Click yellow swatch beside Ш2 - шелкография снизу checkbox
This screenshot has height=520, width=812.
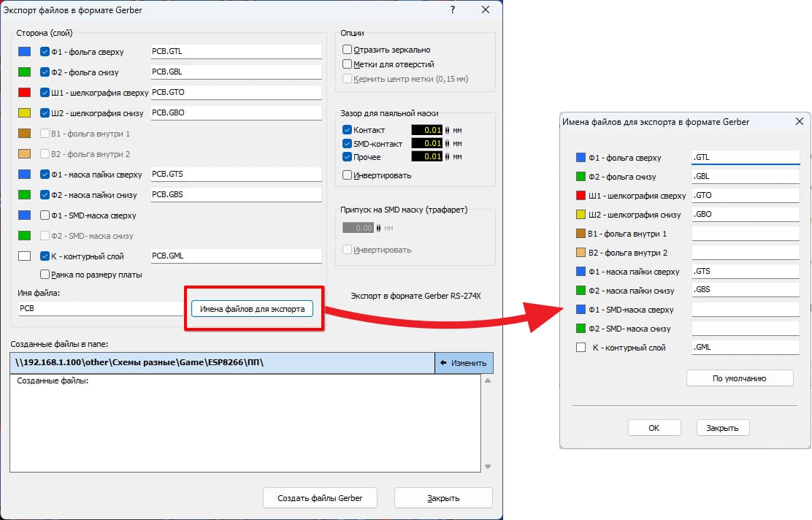pos(24,113)
